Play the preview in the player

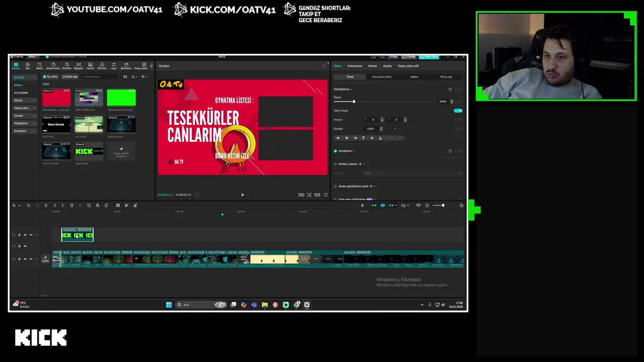(243, 195)
